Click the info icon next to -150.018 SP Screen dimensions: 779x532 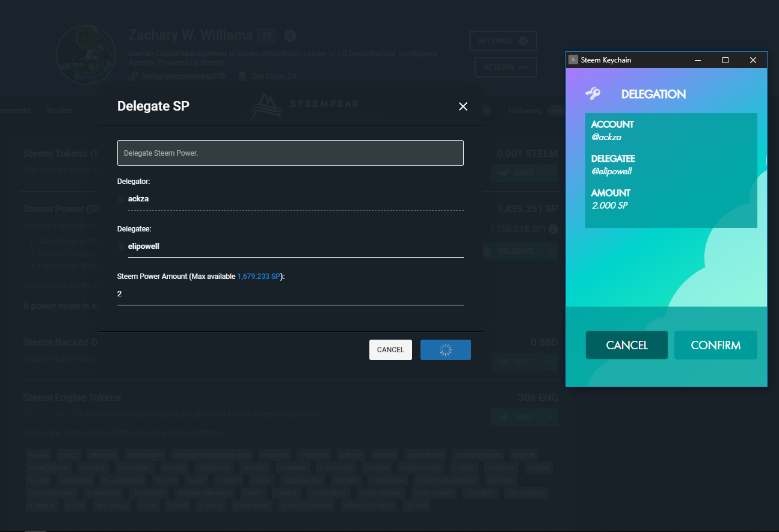[x=553, y=229]
